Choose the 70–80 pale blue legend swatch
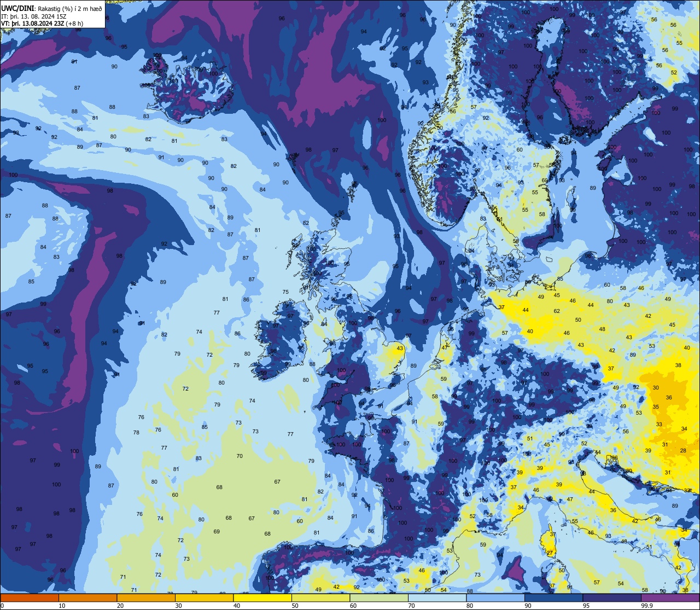 (x=437, y=597)
